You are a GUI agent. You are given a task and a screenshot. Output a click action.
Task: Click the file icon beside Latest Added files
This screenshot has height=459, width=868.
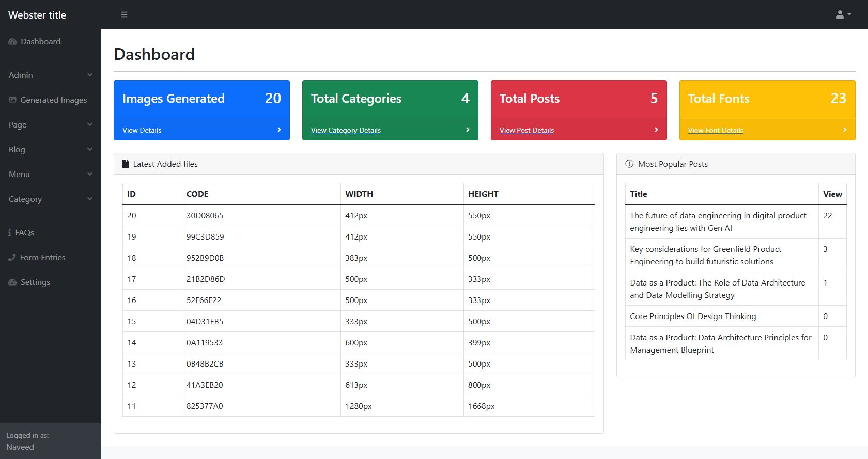126,164
